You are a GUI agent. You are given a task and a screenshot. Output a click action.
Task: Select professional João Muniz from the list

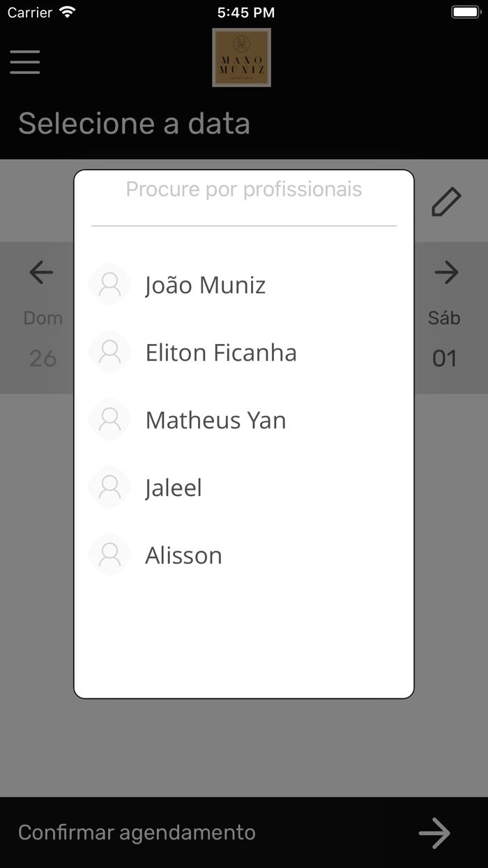tap(205, 284)
